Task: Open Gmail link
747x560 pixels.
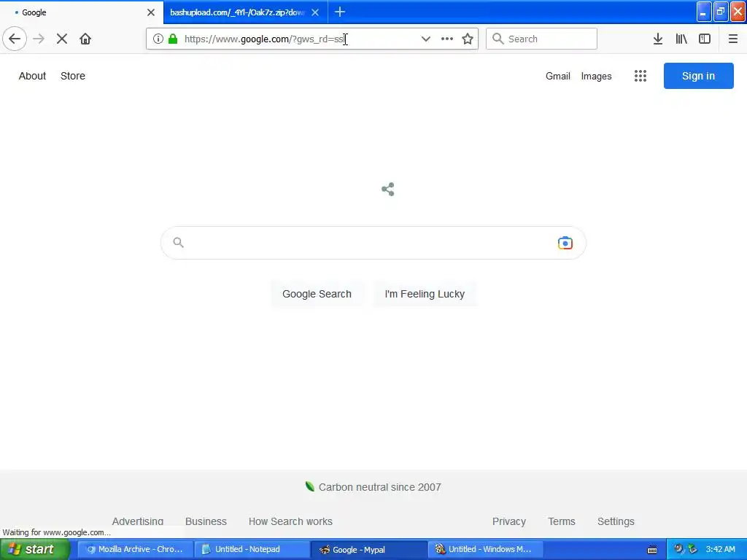Action: click(x=558, y=76)
